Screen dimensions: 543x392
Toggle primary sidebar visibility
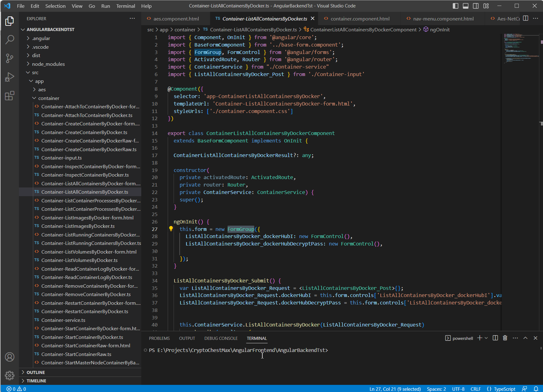(x=455, y=6)
